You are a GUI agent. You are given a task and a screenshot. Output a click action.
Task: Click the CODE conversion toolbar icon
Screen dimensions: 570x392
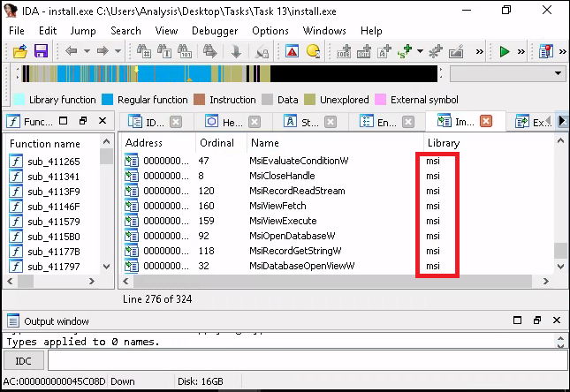coord(344,51)
